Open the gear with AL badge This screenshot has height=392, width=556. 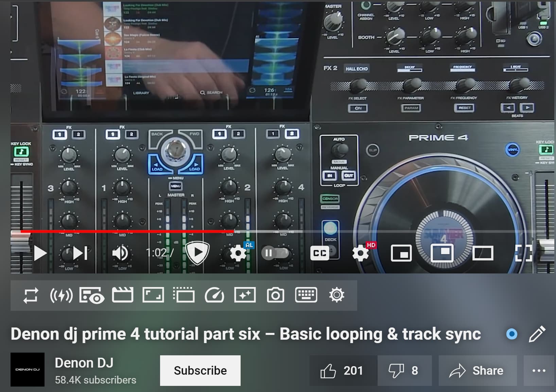point(239,253)
